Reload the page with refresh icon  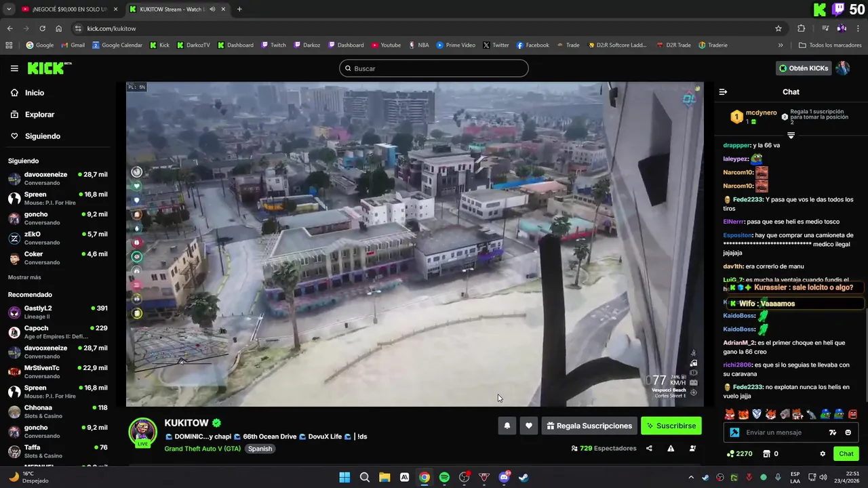pos(42,28)
